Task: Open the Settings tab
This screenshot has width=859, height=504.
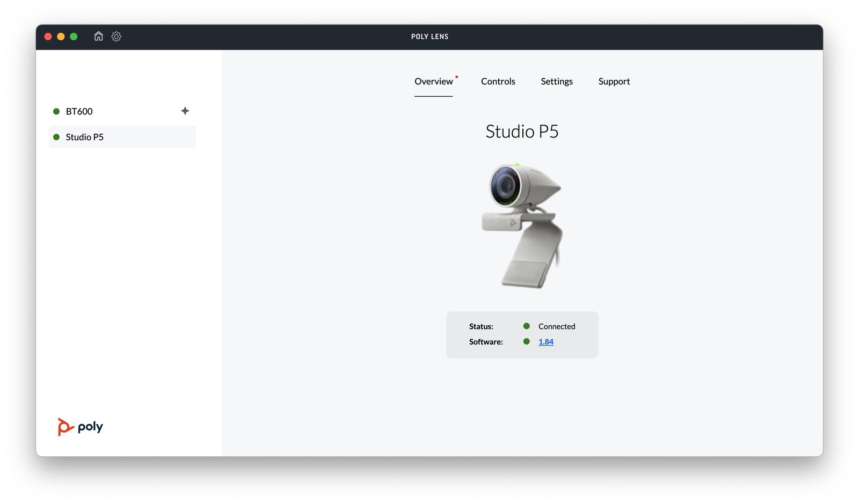Action: (x=557, y=82)
